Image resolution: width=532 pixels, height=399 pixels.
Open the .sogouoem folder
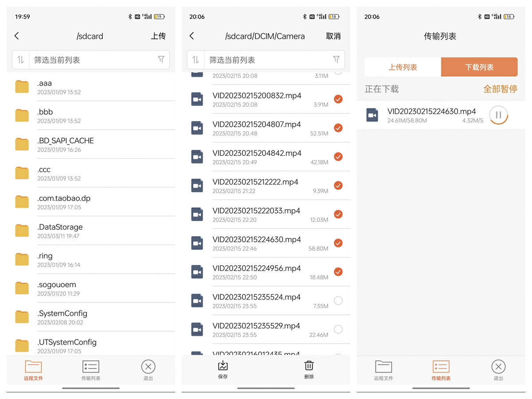coord(91,289)
